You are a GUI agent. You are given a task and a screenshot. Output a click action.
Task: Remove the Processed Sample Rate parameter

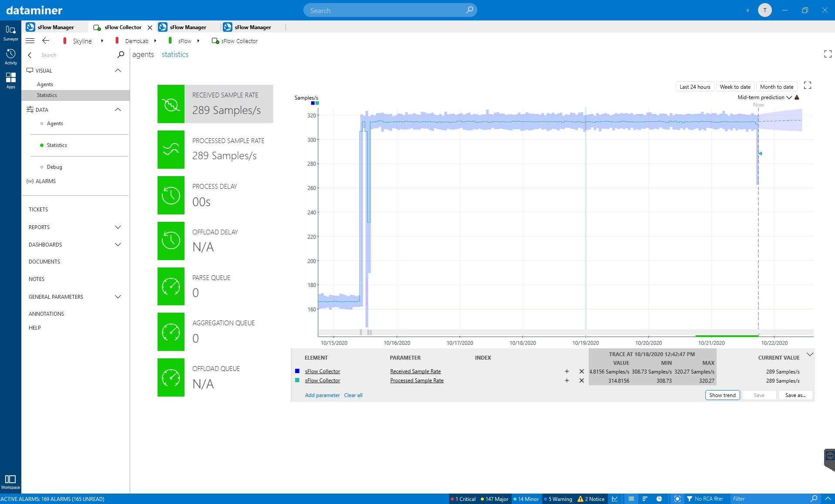click(582, 381)
